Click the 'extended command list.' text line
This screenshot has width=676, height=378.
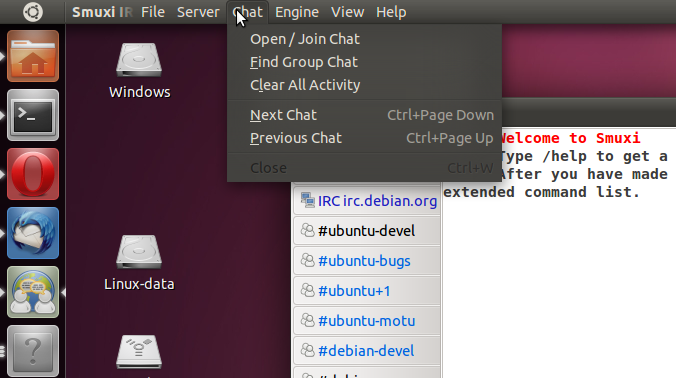point(541,192)
